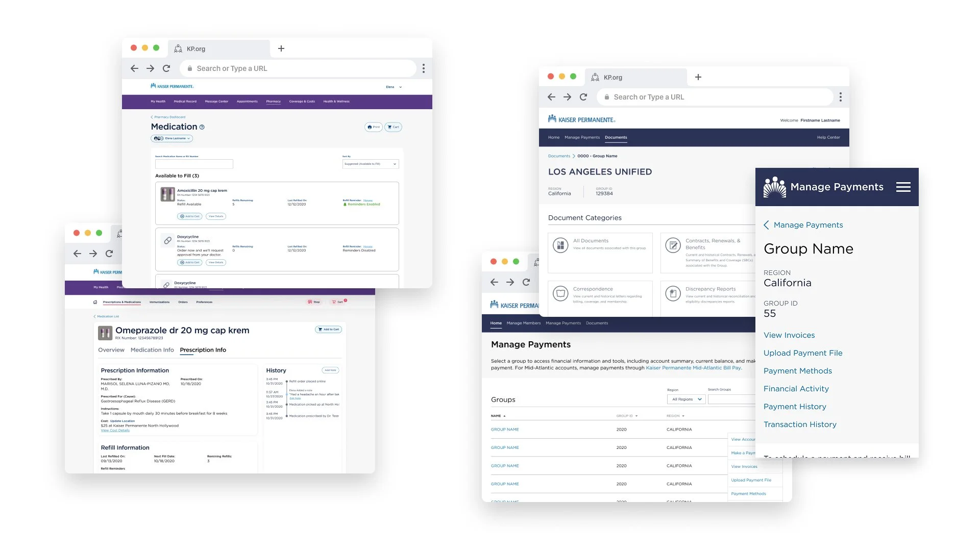Viewport: 980px width, 551px height.
Task: Open the Cart from the Medication header
Action: (393, 127)
